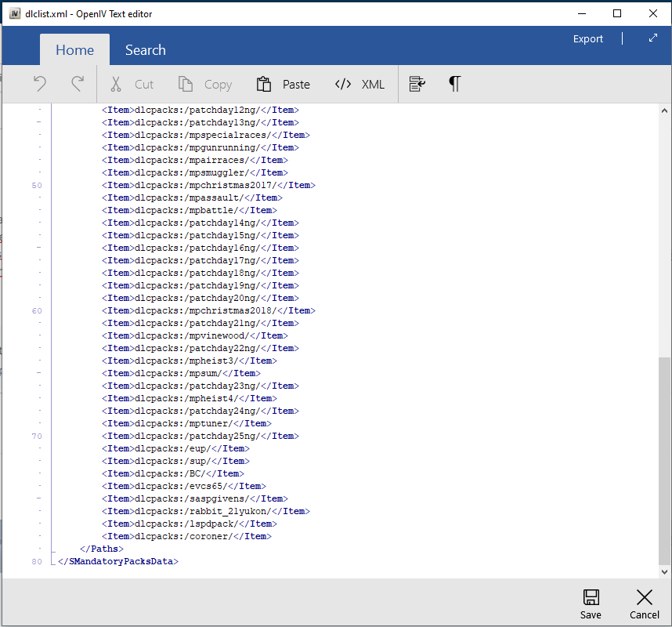Click the Undo arrow icon
Image resolution: width=672 pixels, height=627 pixels.
tap(40, 84)
